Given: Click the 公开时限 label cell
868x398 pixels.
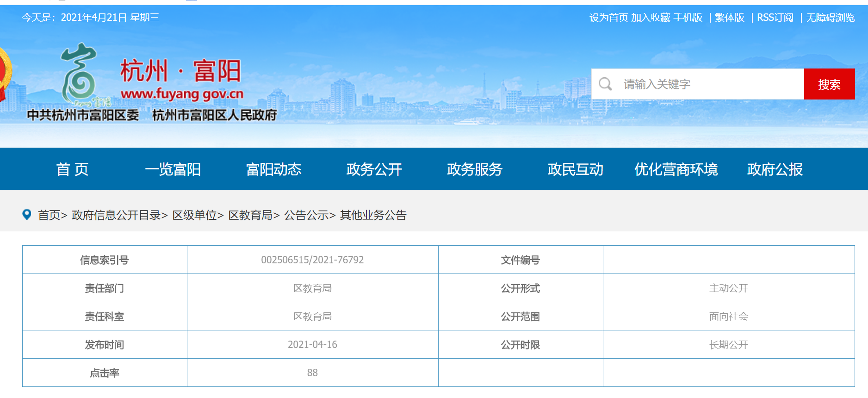Looking at the screenshot, I should coord(521,345).
